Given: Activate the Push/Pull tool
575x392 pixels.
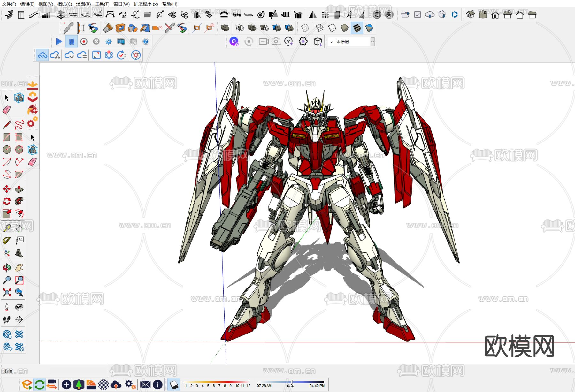Looking at the screenshot, I should tap(19, 189).
